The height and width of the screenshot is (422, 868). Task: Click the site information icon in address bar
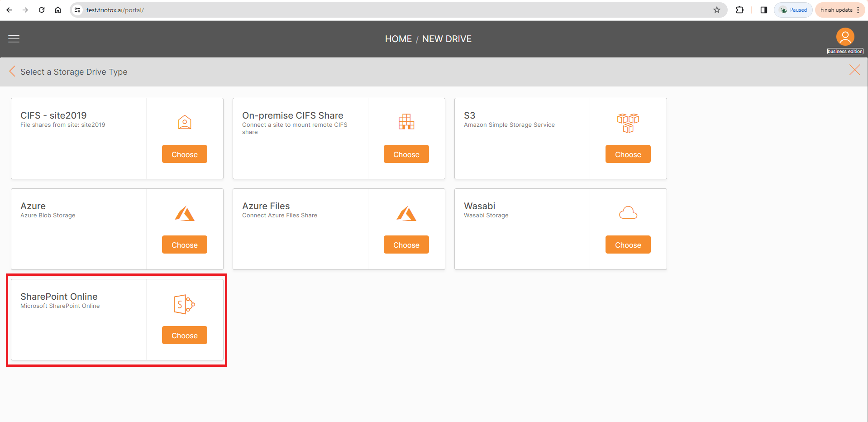click(77, 10)
